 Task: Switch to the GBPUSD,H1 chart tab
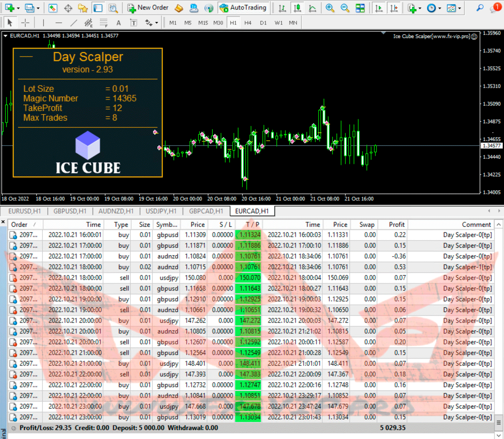coord(70,211)
